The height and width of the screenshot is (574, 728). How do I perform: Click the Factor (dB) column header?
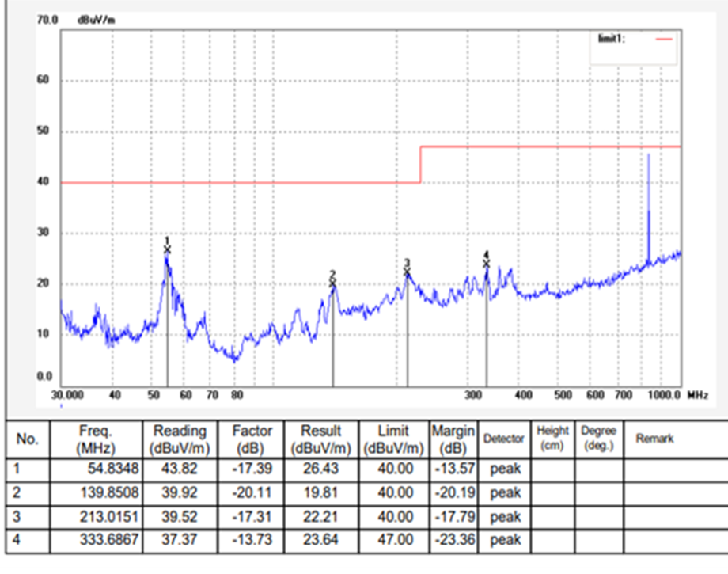pos(251,439)
